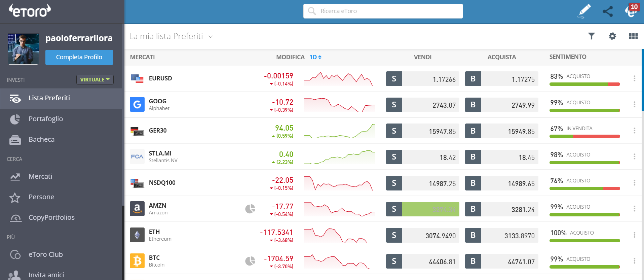
Task: Open more options for NSDQ100 row
Action: 635,183
